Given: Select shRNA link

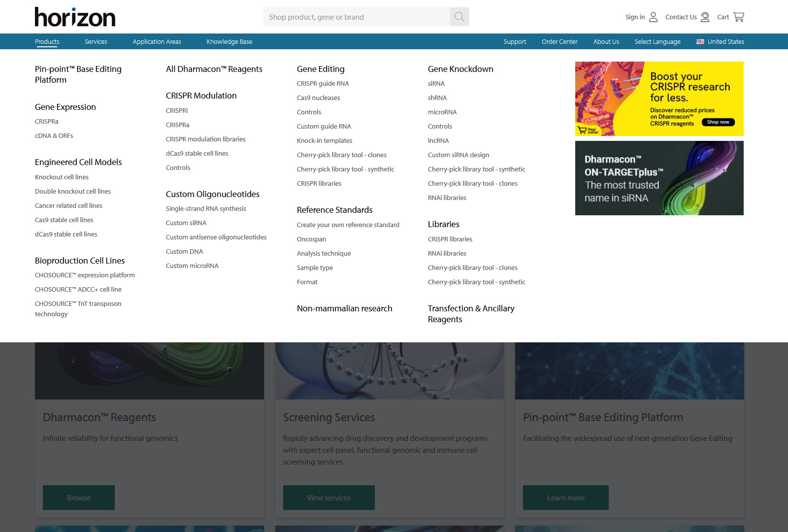Looking at the screenshot, I should 437,98.
